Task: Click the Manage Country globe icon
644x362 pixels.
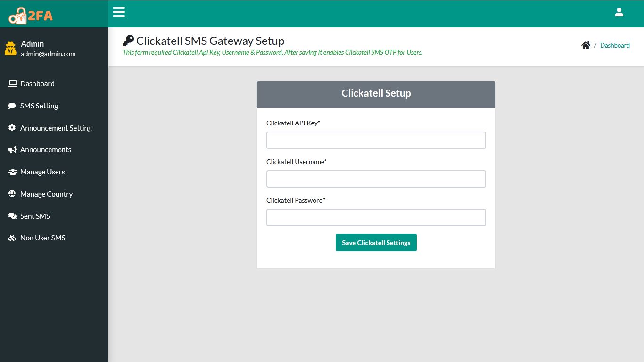Action: (12, 194)
